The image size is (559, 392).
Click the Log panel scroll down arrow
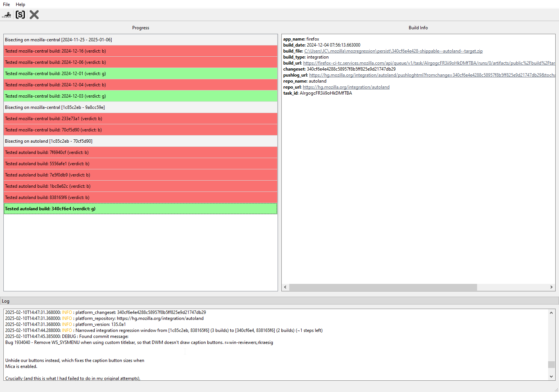point(551,377)
